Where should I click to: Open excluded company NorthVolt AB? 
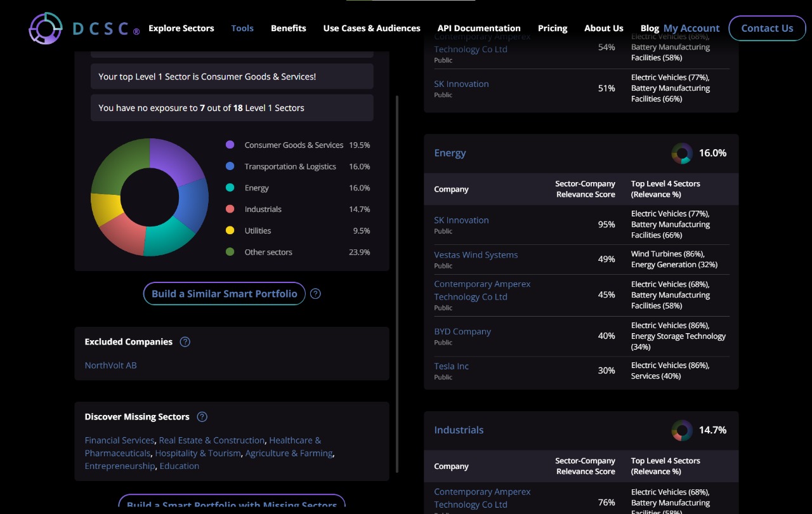(110, 366)
